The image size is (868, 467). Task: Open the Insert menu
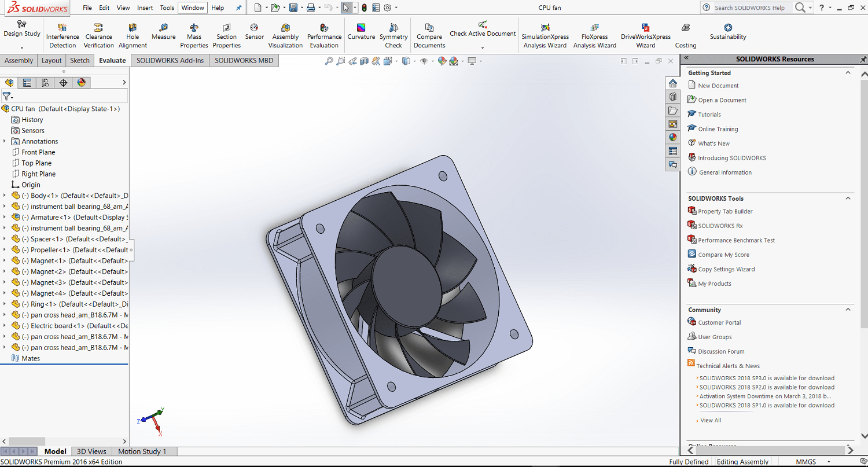coord(145,8)
